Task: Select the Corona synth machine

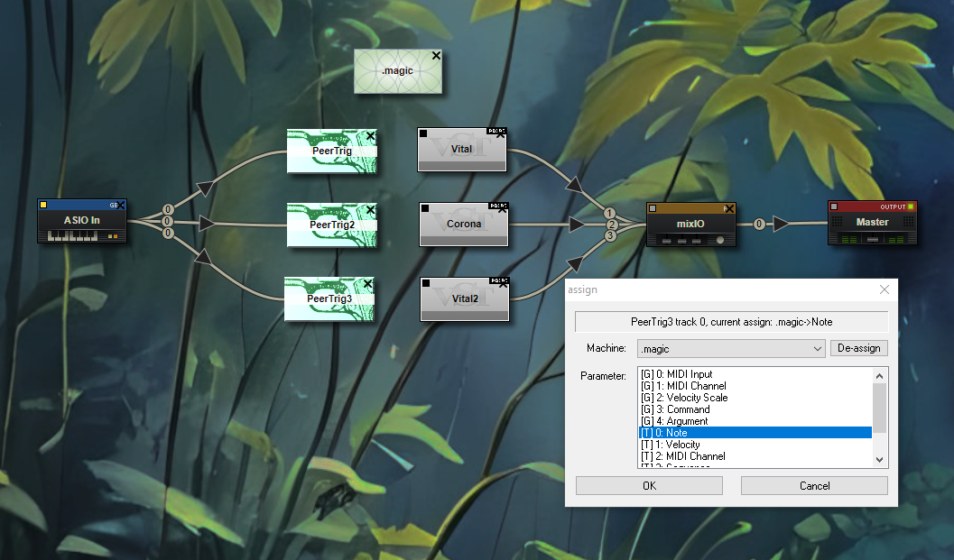Action: tap(464, 225)
